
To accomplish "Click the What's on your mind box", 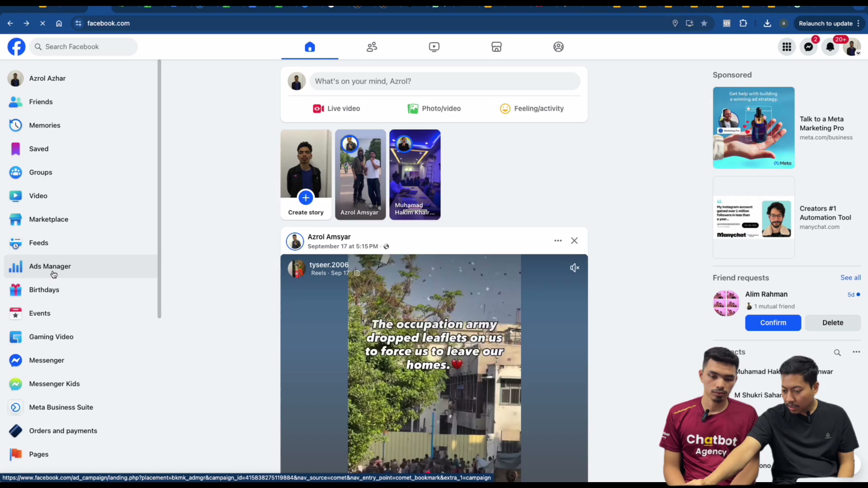I will pos(445,81).
